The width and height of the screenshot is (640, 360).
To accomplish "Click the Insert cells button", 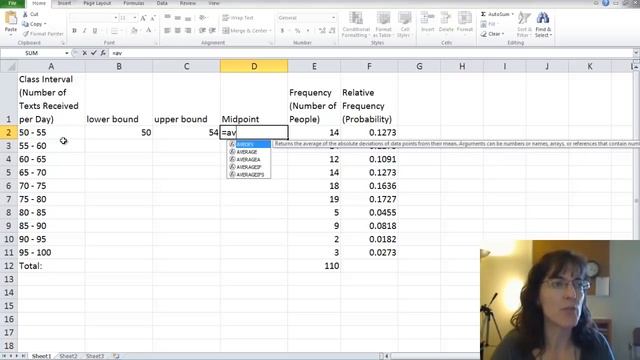I will (427, 22).
